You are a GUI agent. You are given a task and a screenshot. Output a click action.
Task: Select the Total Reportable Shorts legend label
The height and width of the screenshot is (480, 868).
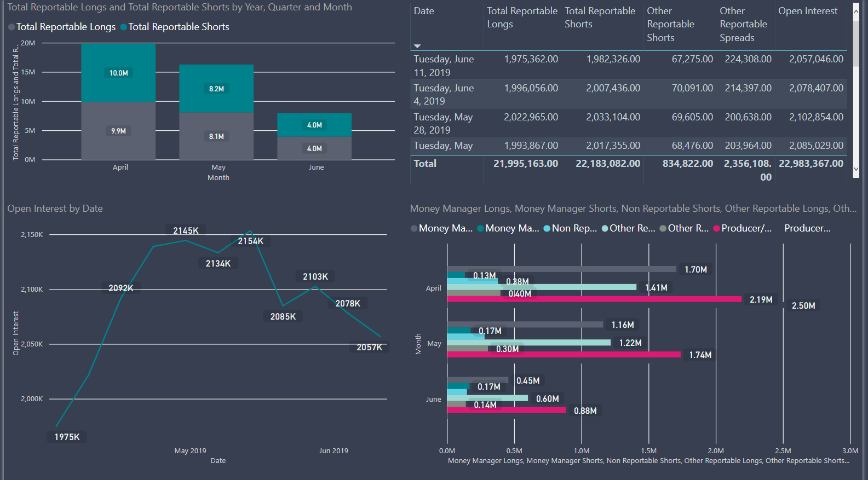tap(179, 27)
